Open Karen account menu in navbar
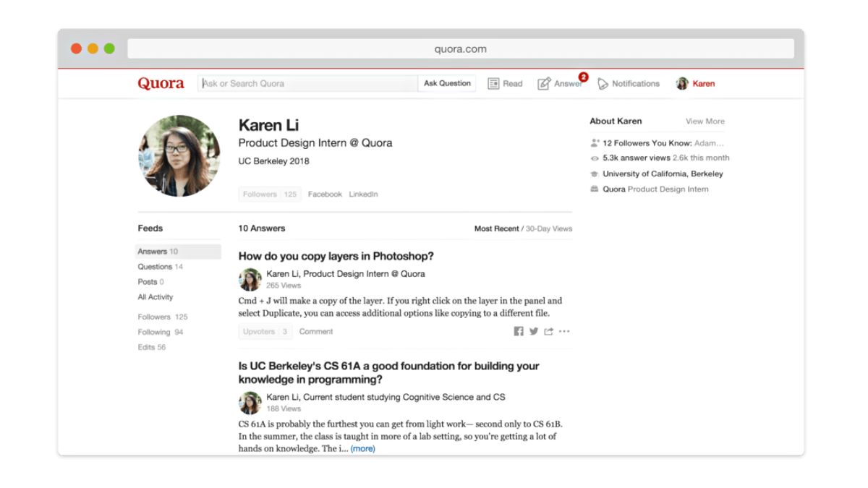 695,84
